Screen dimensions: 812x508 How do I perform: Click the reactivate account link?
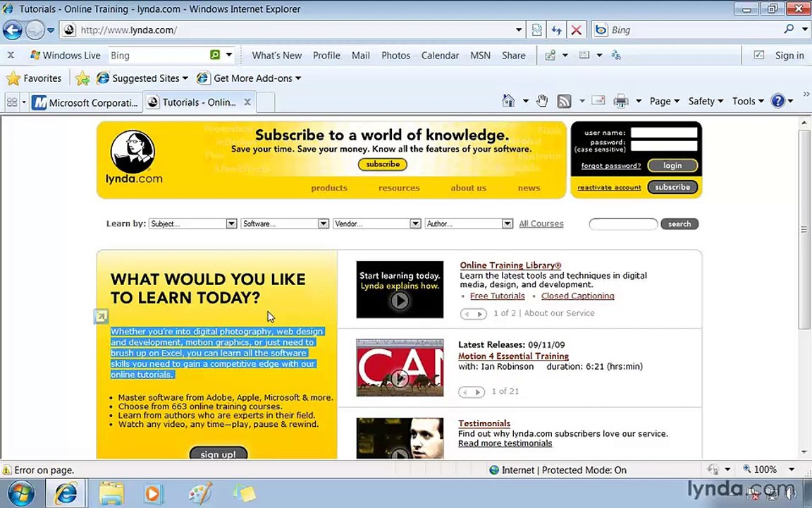click(609, 188)
